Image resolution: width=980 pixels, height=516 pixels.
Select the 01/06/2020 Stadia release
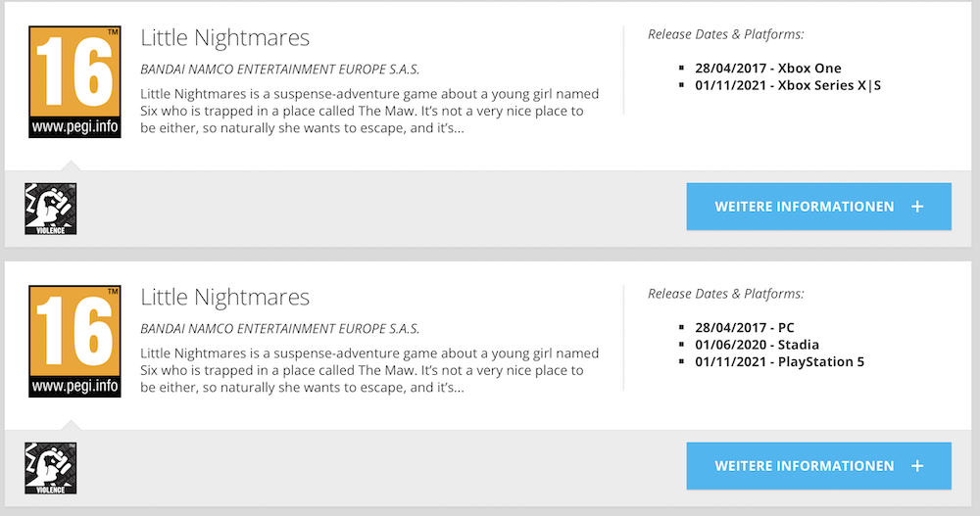click(757, 345)
